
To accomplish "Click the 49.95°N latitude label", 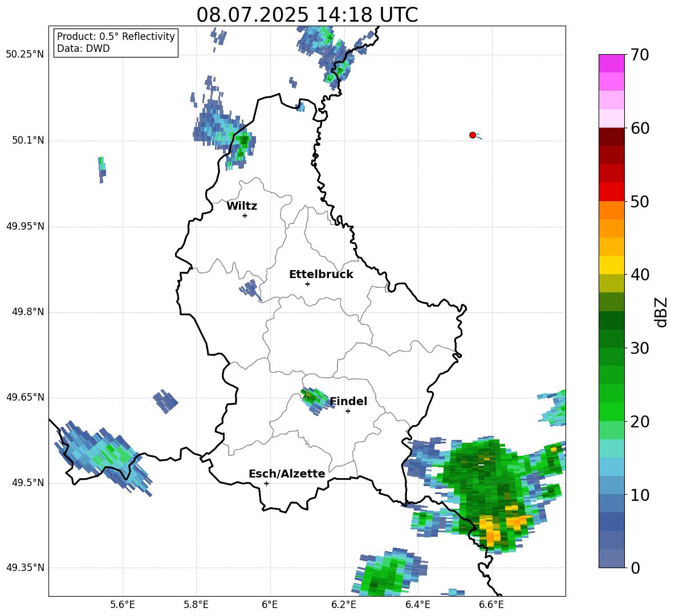I will click(x=25, y=226).
